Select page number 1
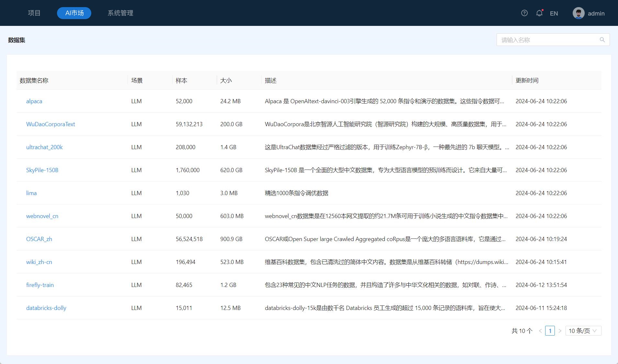 [550, 331]
